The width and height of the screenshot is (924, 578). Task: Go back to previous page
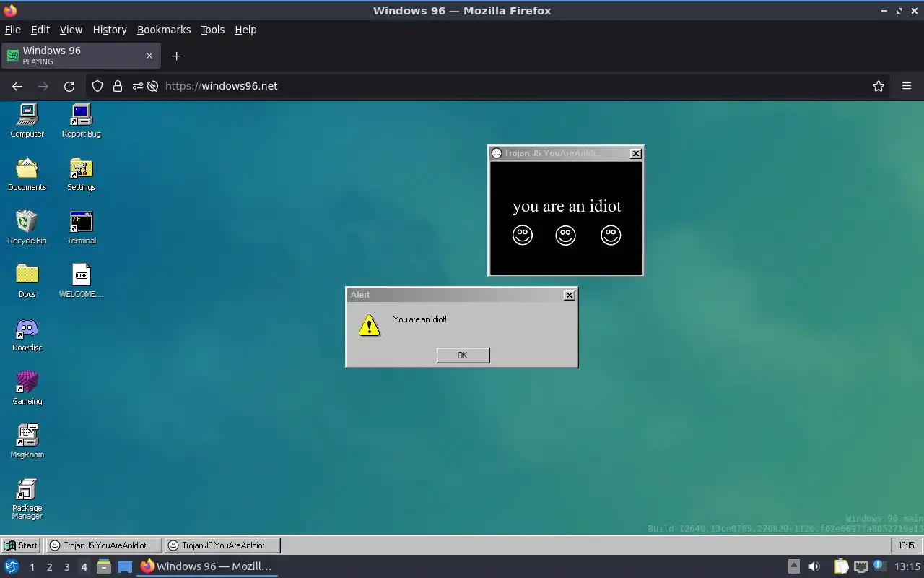17,86
